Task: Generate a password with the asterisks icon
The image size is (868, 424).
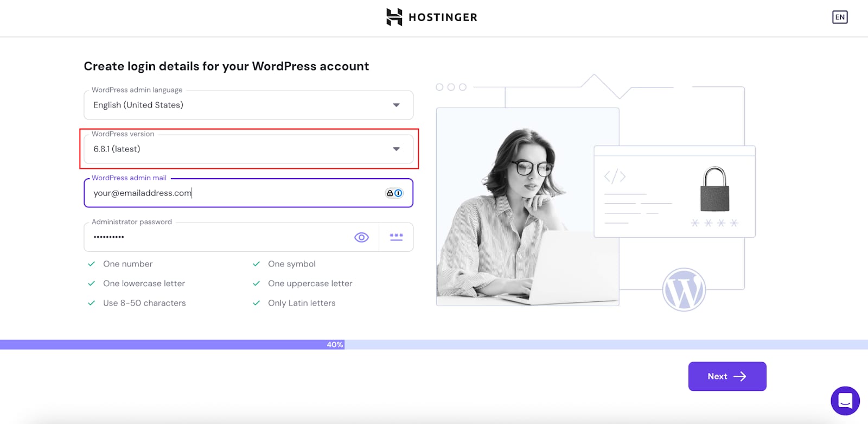Action: point(396,237)
